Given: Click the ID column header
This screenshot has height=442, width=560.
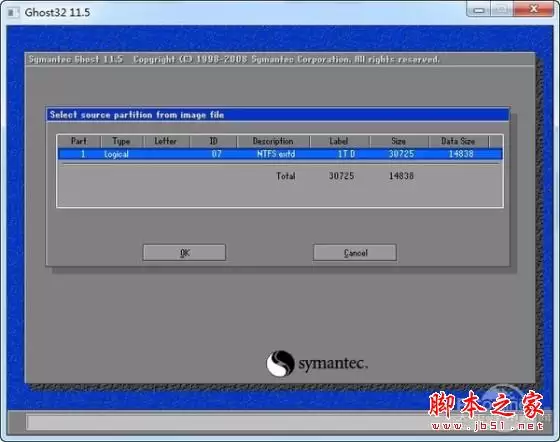Looking at the screenshot, I should pyautogui.click(x=213, y=141).
